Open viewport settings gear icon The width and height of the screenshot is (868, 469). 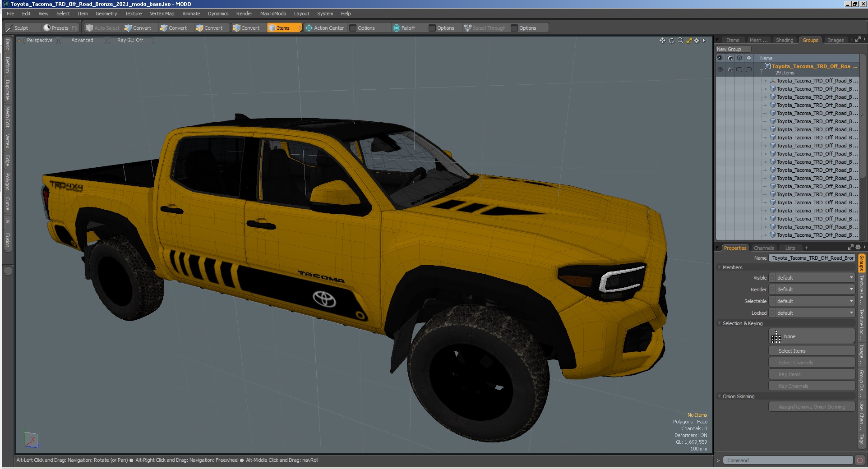point(697,41)
